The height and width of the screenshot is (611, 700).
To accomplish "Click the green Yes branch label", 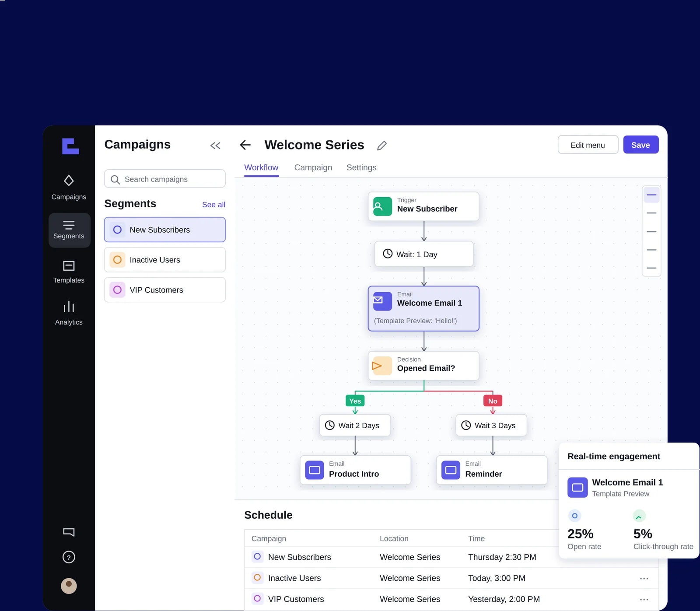I will [355, 401].
